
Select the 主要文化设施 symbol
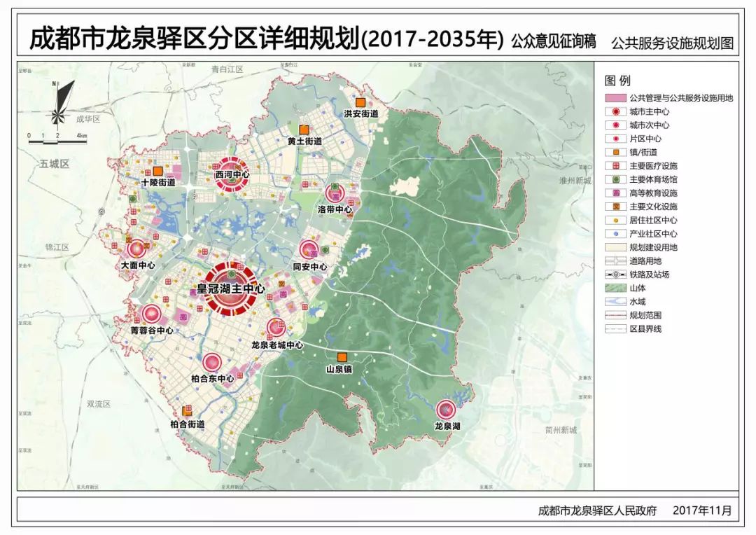click(x=614, y=204)
